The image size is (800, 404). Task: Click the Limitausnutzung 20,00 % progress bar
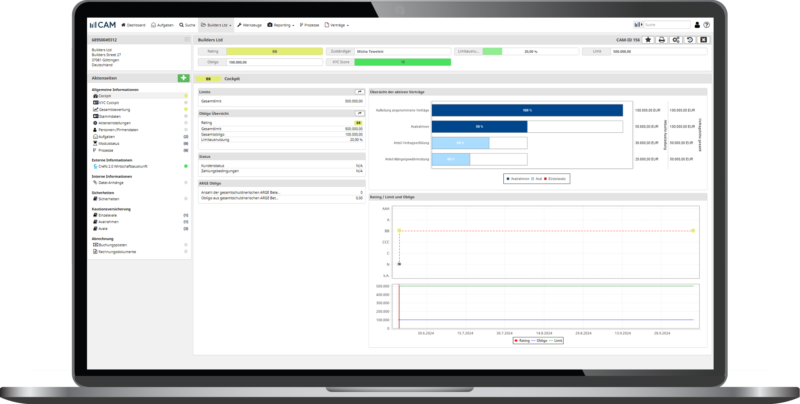[531, 52]
